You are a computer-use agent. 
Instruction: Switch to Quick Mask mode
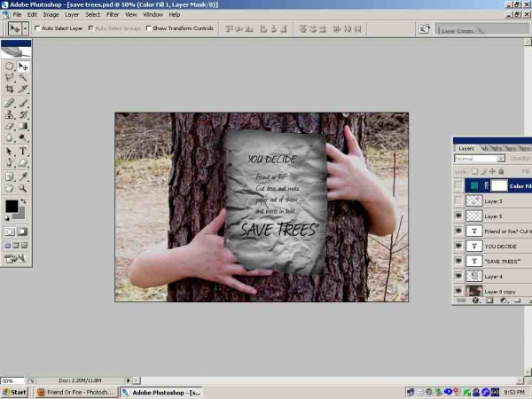point(22,231)
